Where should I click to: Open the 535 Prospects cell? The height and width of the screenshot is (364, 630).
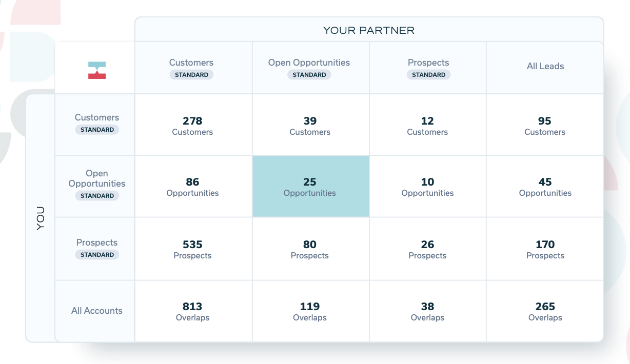pos(192,249)
